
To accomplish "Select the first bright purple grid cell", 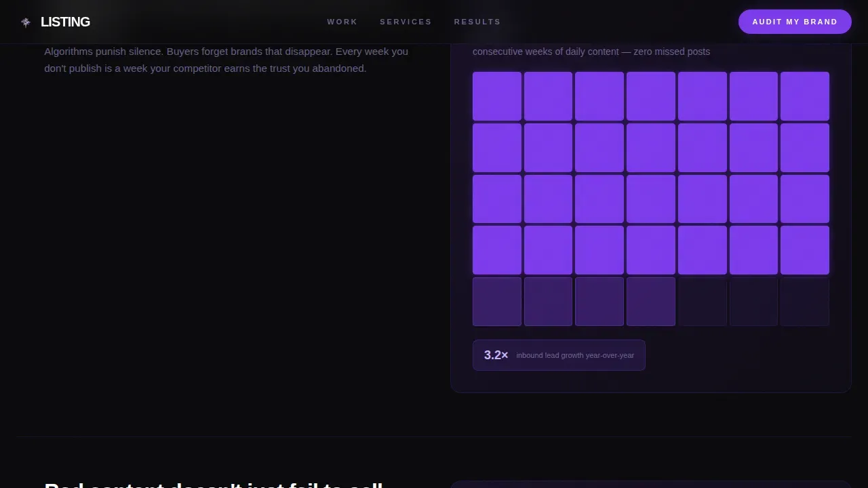I will (x=497, y=96).
